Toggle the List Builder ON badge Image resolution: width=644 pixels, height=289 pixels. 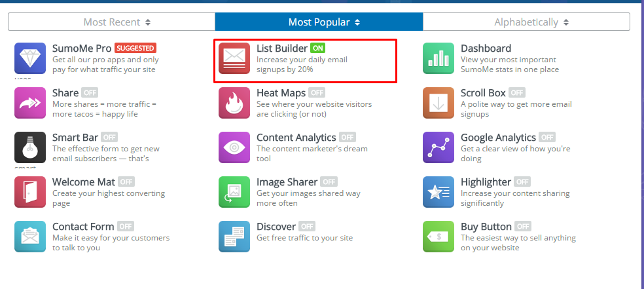pyautogui.click(x=317, y=48)
